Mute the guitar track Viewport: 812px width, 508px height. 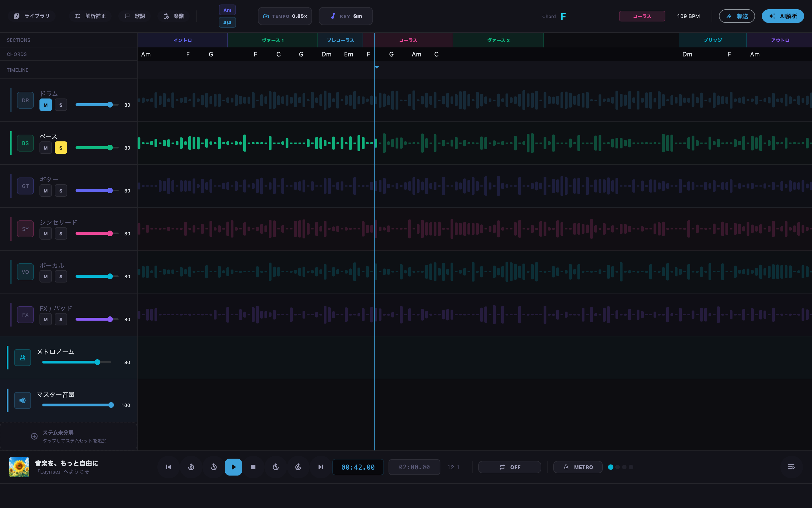pos(46,191)
